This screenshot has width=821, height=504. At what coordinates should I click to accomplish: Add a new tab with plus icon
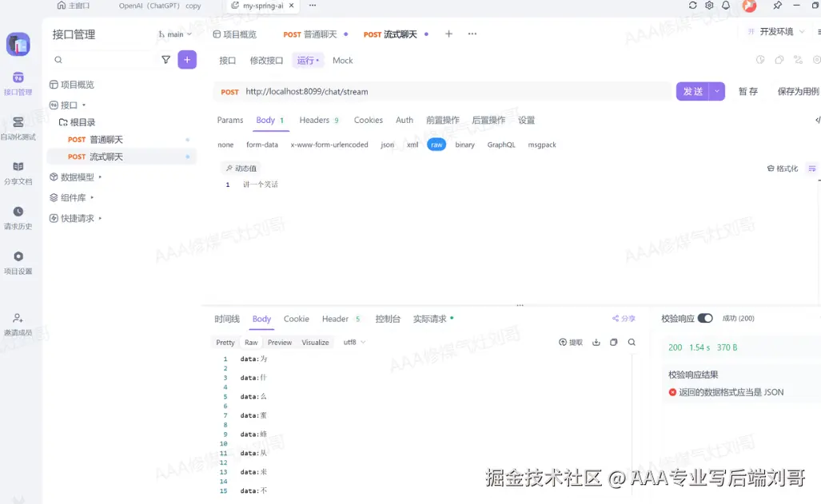pyautogui.click(x=448, y=34)
